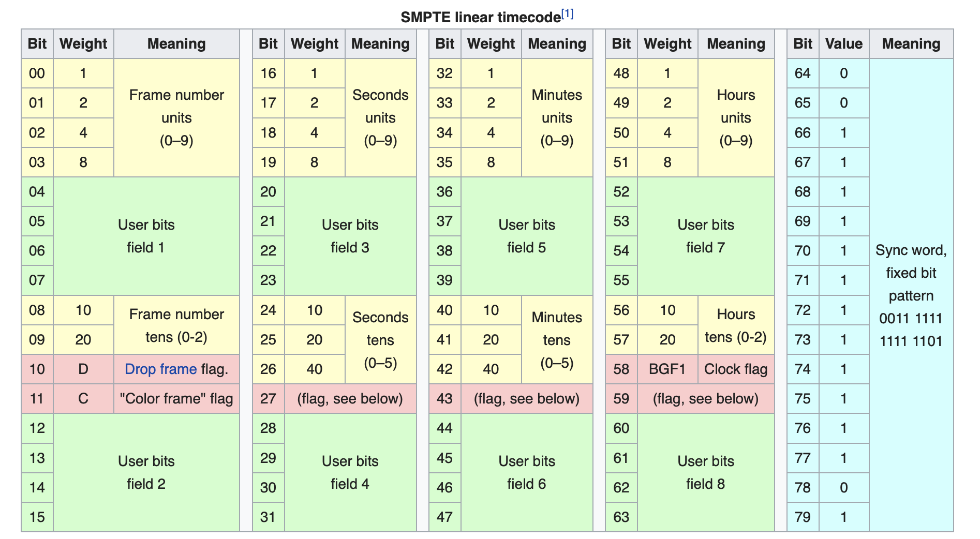
Task: Select the Clock flag cell
Action: click(x=736, y=369)
